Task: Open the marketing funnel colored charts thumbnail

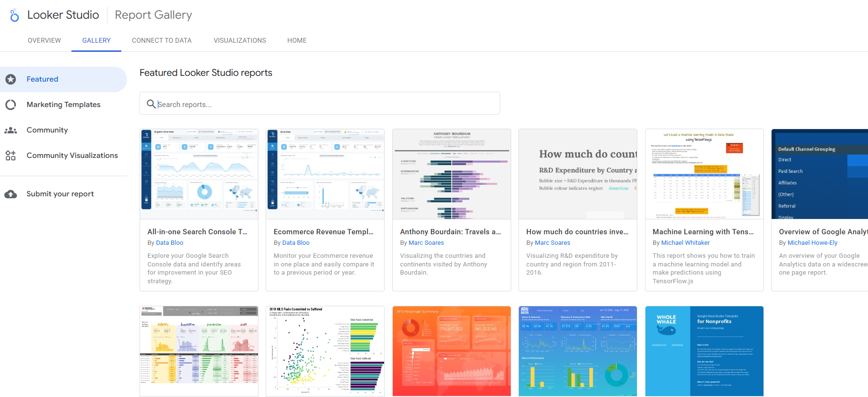Action: tap(199, 351)
